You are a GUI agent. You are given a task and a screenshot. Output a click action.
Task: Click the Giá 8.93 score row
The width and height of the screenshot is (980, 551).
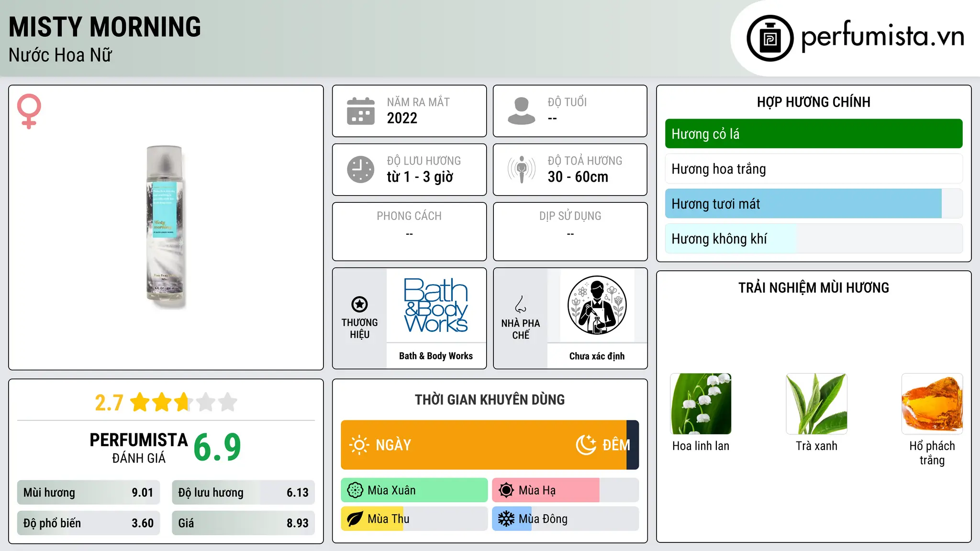click(x=243, y=523)
